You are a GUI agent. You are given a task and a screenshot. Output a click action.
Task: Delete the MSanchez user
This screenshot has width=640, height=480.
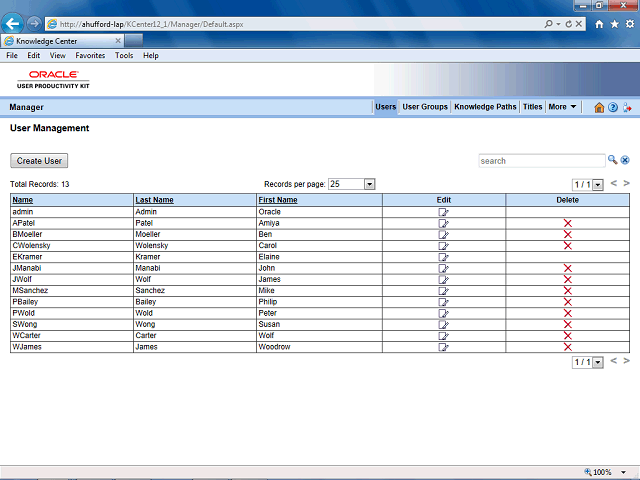pos(567,291)
